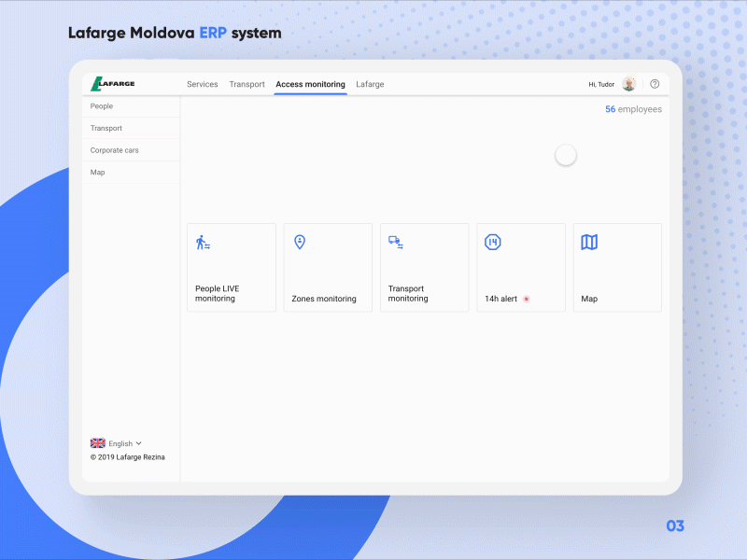Open the Lafarge menu item
The height and width of the screenshot is (560, 747).
370,84
